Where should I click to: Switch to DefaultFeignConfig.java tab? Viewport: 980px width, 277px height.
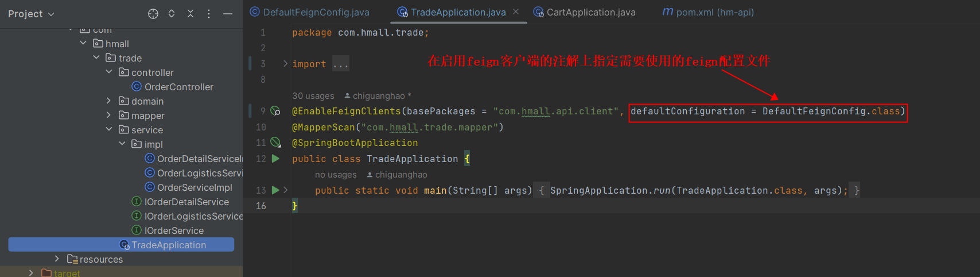[x=316, y=12]
